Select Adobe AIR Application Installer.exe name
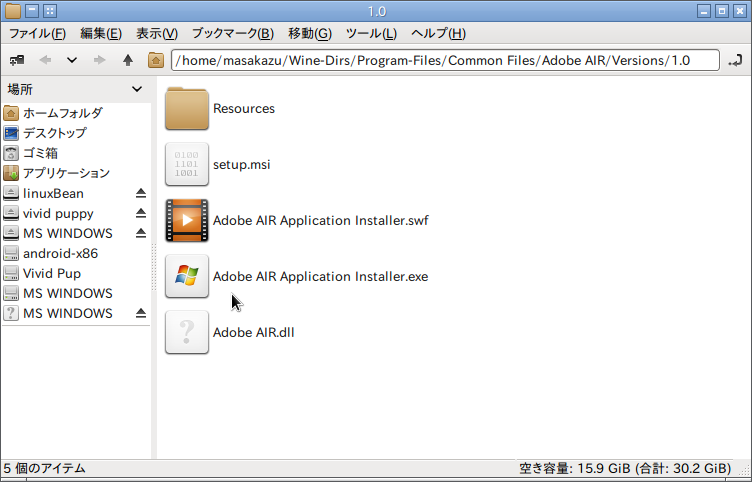The image size is (752, 482). 320,277
